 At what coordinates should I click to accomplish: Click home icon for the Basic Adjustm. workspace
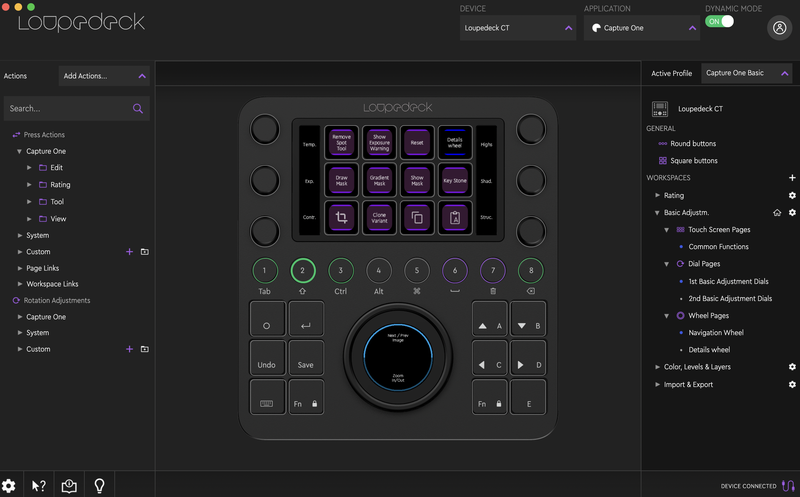click(777, 212)
